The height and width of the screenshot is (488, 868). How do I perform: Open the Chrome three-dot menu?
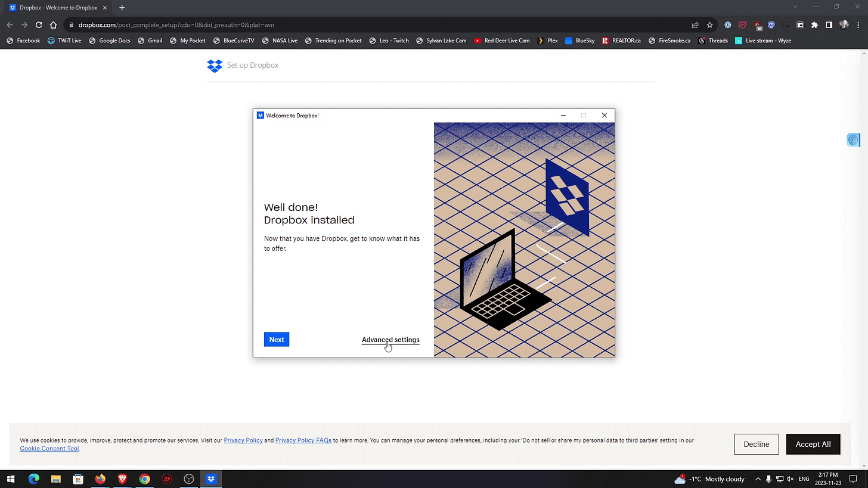tap(858, 25)
